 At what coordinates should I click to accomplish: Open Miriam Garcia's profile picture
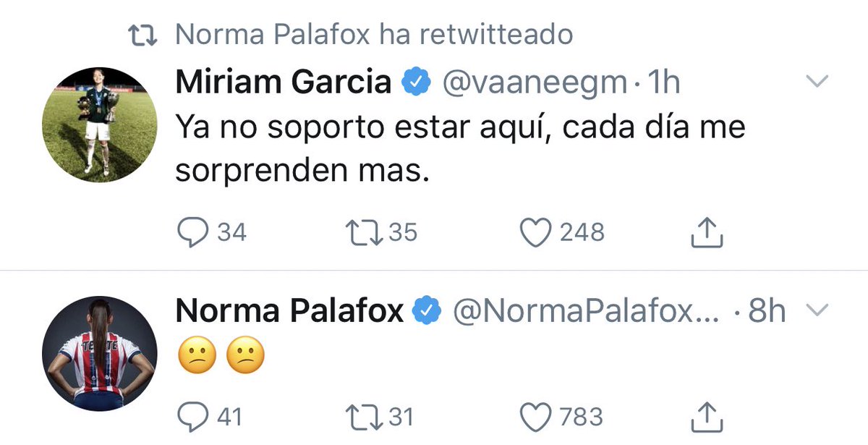100,125
